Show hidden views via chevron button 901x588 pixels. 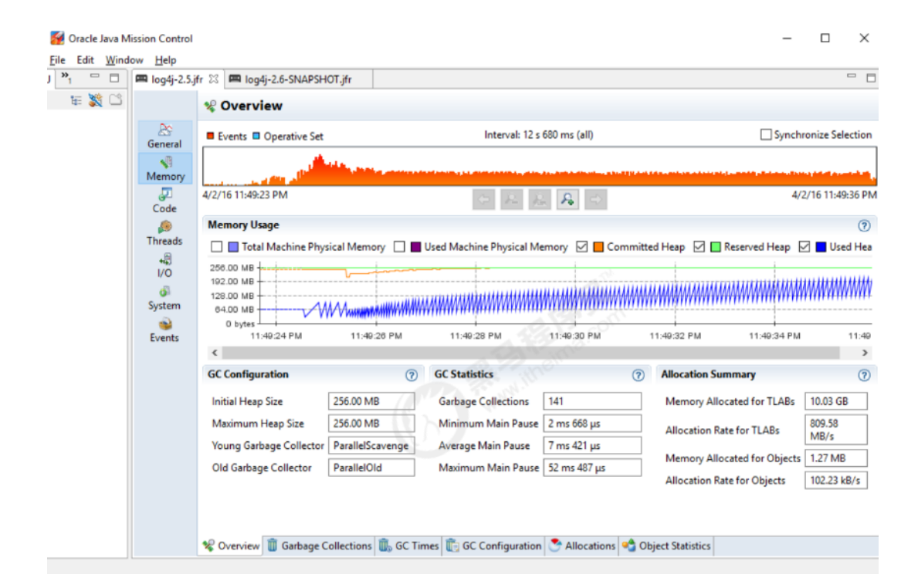(66, 77)
